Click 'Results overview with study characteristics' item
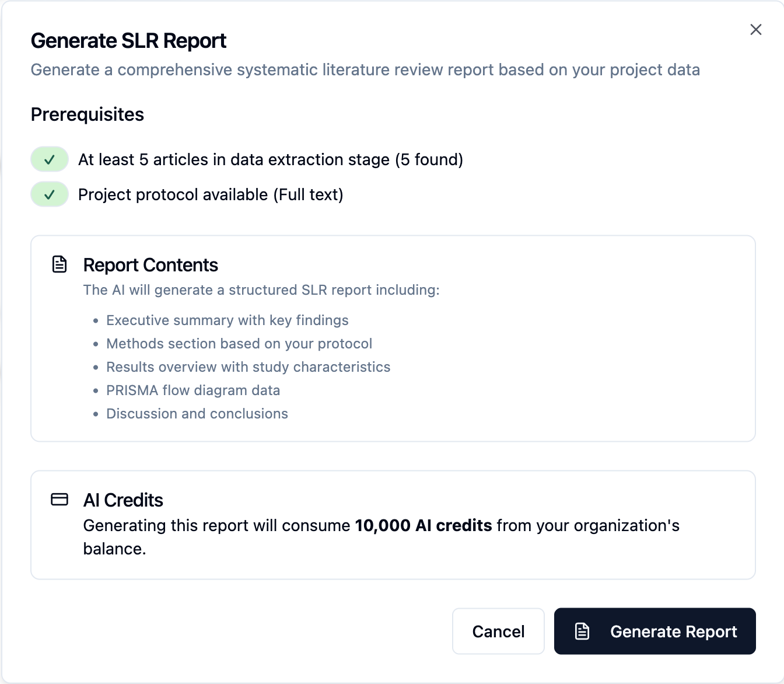The height and width of the screenshot is (684, 784). point(249,367)
